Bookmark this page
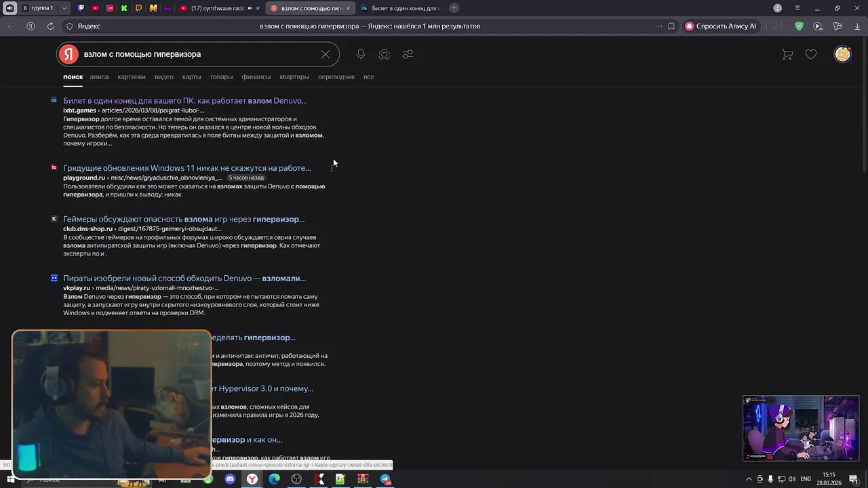The height and width of the screenshot is (488, 868). (671, 26)
